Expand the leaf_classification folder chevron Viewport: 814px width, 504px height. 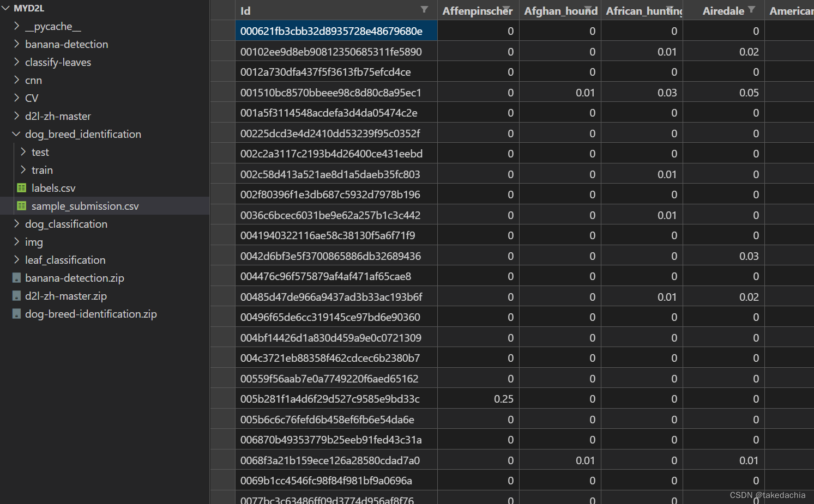(x=16, y=260)
